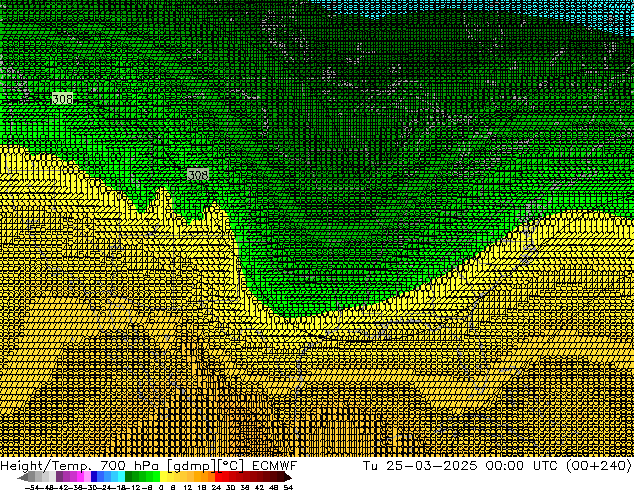Click the 308 contour label near the left edge
The width and height of the screenshot is (634, 490).
coord(63,99)
